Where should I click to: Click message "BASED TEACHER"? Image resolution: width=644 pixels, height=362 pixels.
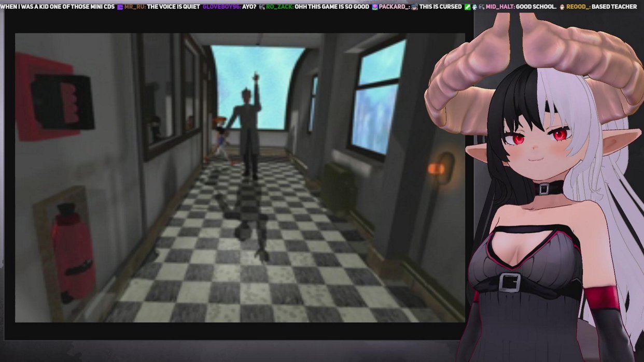tap(614, 7)
